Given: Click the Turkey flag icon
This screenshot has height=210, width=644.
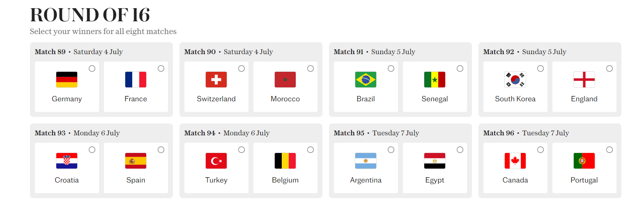Looking at the screenshot, I should pyautogui.click(x=216, y=161).
